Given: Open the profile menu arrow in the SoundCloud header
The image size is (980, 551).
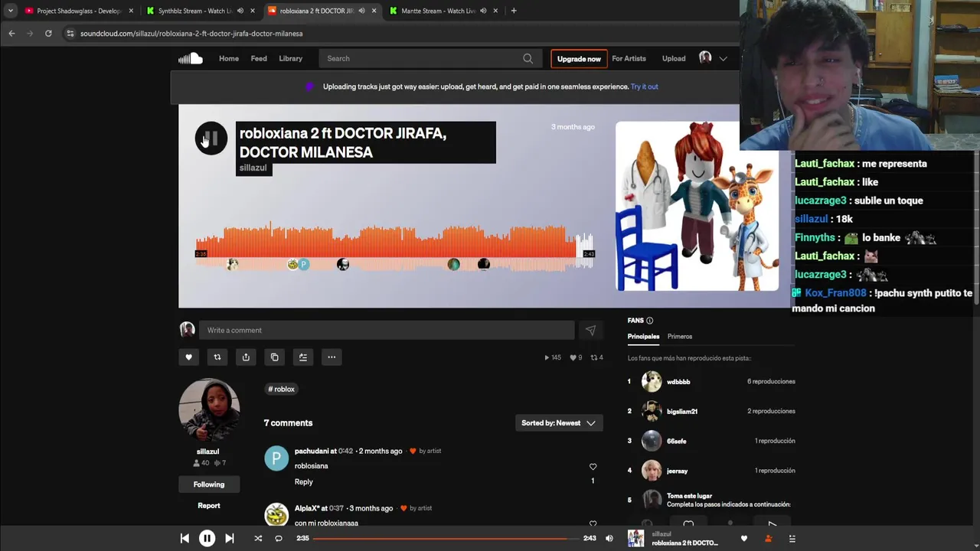Looking at the screenshot, I should [723, 58].
